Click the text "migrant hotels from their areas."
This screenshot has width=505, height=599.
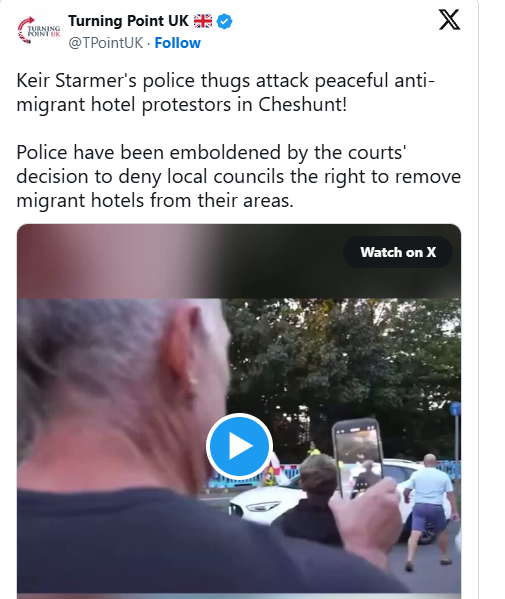click(x=155, y=200)
